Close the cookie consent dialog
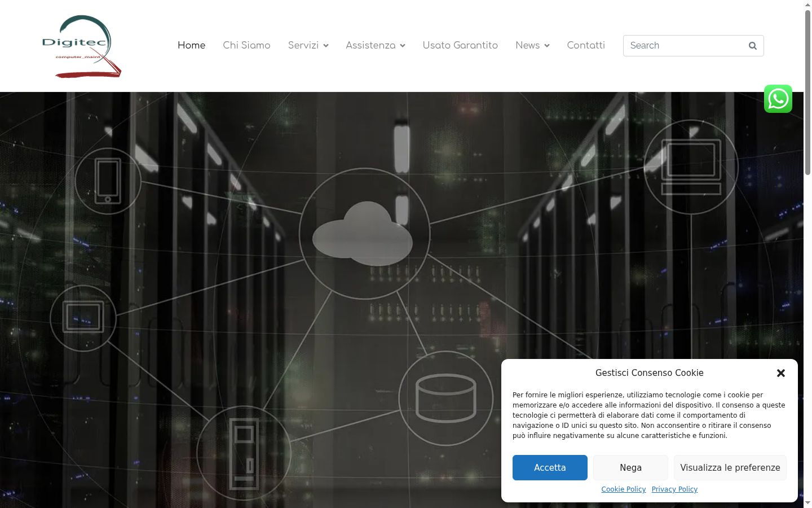This screenshot has width=812, height=508. point(781,373)
